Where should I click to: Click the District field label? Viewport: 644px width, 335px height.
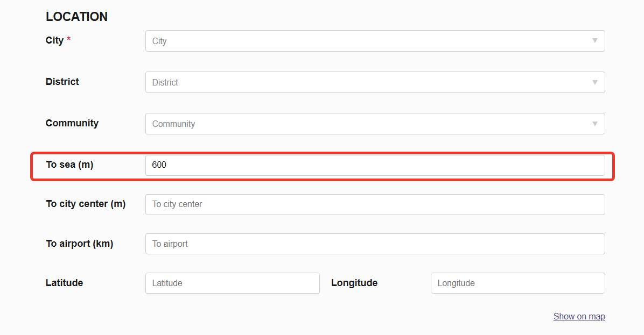click(x=62, y=82)
